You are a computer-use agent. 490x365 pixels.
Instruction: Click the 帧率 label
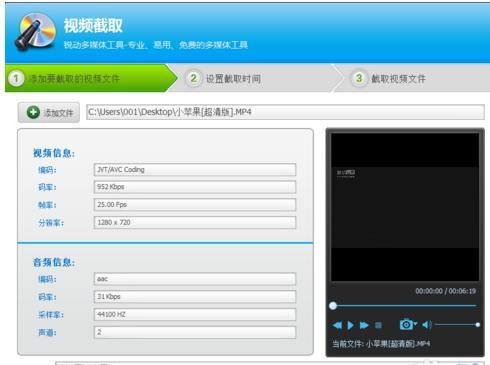click(x=47, y=205)
